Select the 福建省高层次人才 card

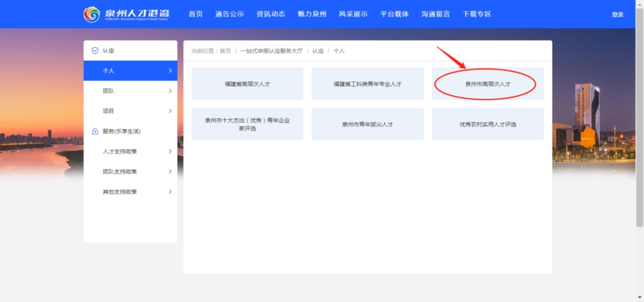[x=247, y=84]
